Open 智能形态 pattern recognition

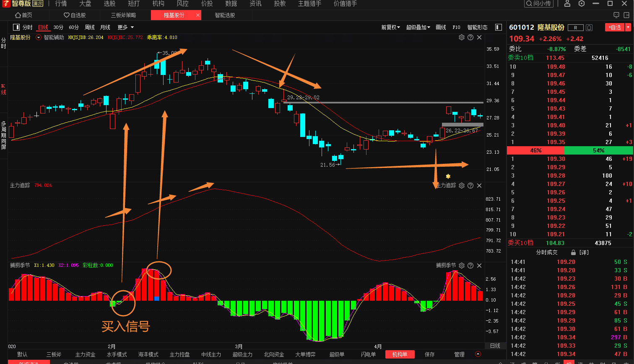click(x=478, y=27)
